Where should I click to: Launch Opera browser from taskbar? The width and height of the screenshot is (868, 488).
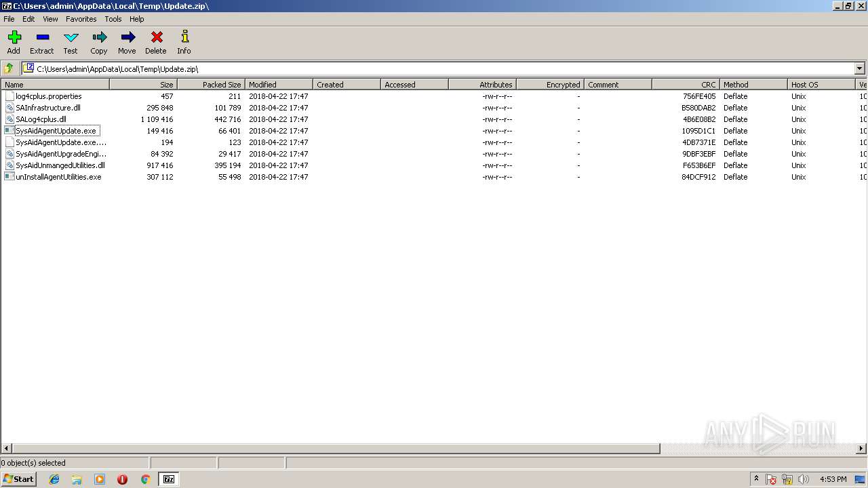[x=122, y=479]
